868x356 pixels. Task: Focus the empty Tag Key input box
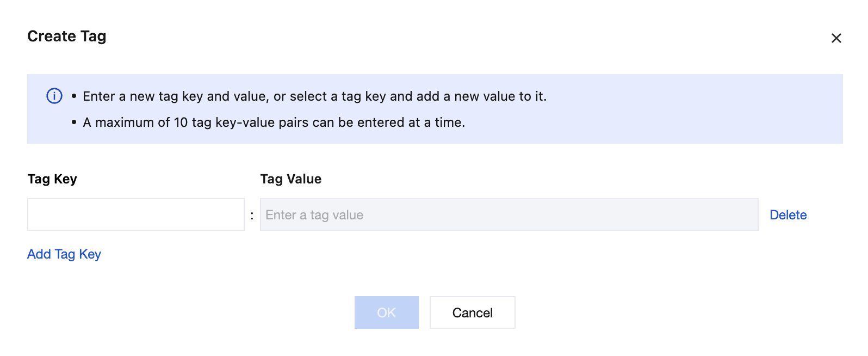click(x=136, y=214)
